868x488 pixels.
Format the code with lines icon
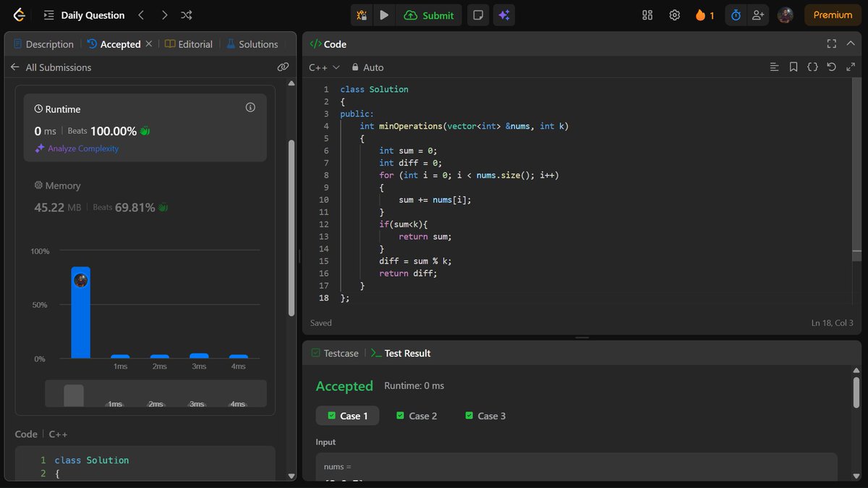click(x=775, y=67)
